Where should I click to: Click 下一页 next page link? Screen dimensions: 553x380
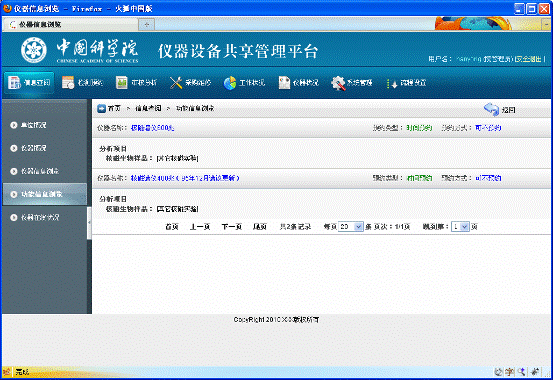click(231, 227)
